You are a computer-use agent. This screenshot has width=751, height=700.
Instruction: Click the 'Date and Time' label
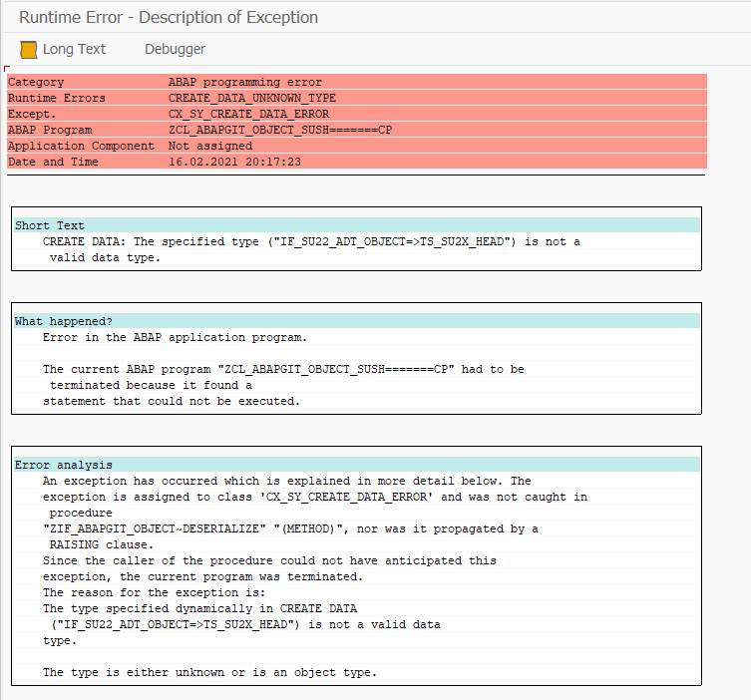53,162
